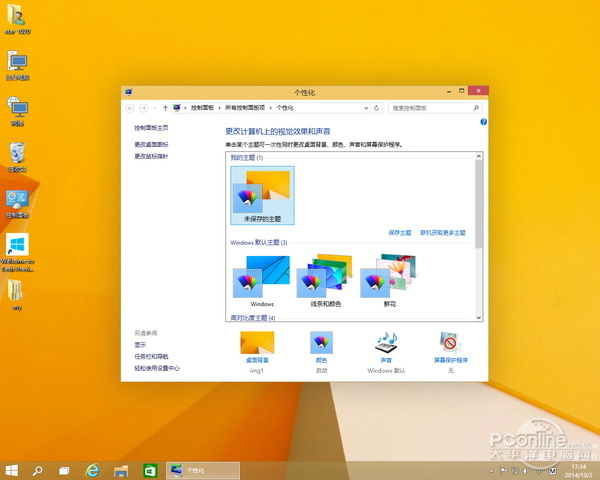Screen dimensions: 600x480
Task: Click the 保存主题 (Save theme) link
Action: click(399, 232)
